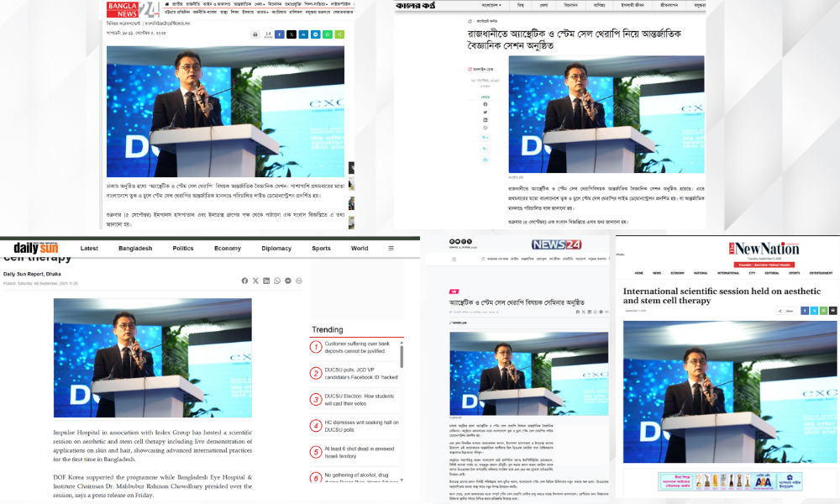
Task: Click the Bangla News 24 article photo
Action: coord(225,112)
